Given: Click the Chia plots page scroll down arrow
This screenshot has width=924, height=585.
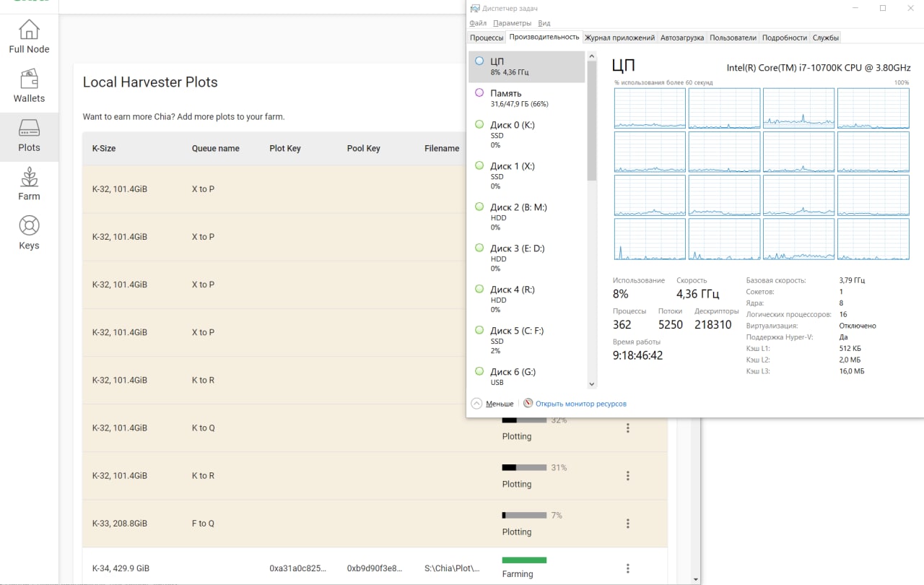Looking at the screenshot, I should (695, 579).
